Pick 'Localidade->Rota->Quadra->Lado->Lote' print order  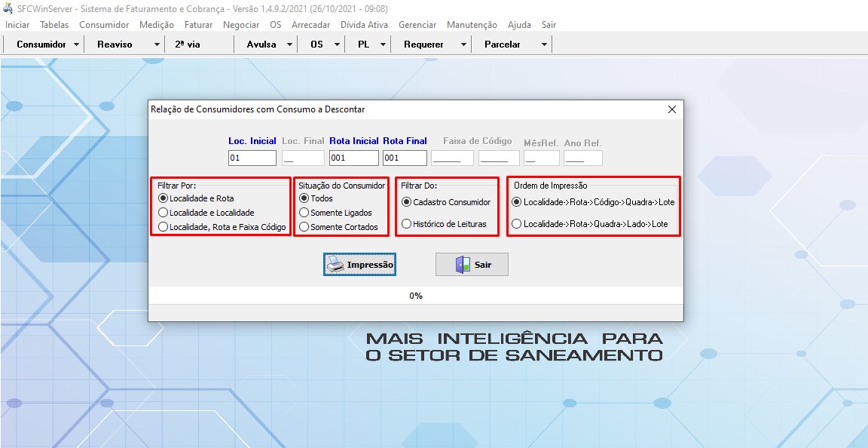(x=516, y=224)
